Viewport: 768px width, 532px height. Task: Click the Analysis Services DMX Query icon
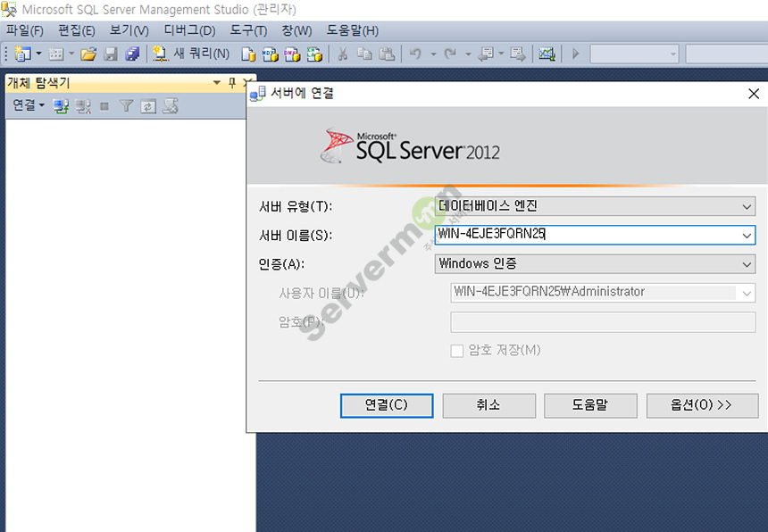[x=292, y=54]
